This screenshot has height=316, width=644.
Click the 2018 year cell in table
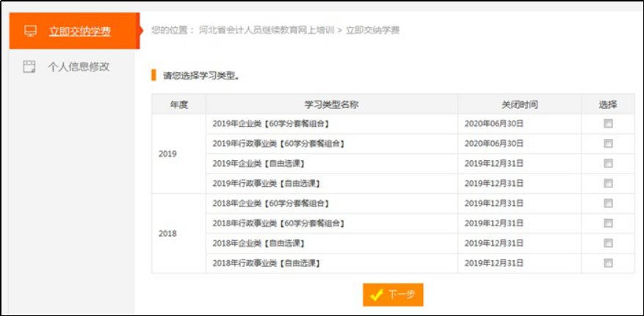coord(168,233)
